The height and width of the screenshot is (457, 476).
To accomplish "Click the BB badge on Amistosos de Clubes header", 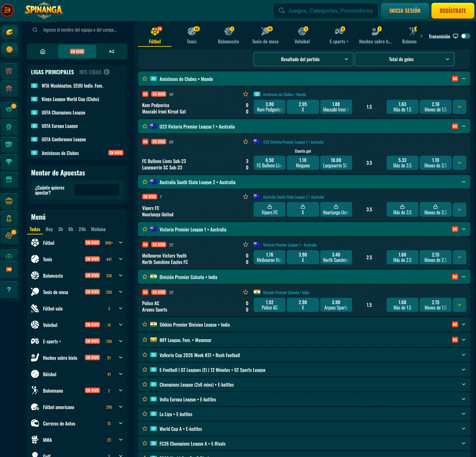I will (455, 79).
